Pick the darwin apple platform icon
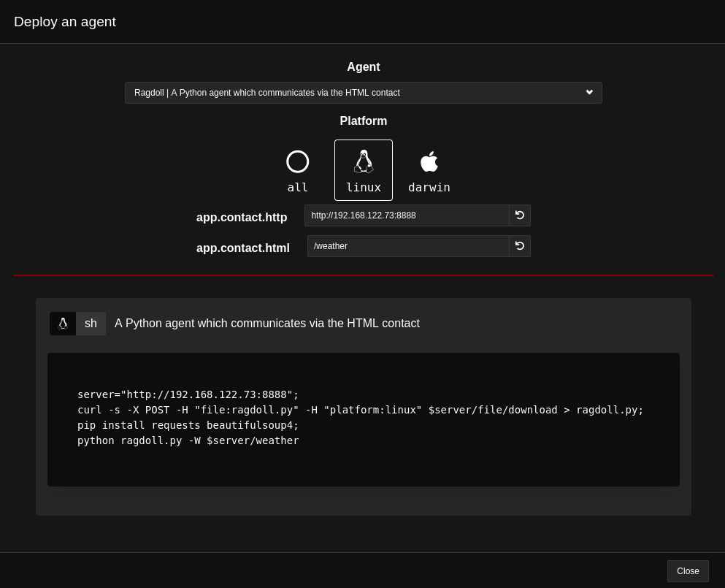The width and height of the screenshot is (725, 588). (429, 161)
